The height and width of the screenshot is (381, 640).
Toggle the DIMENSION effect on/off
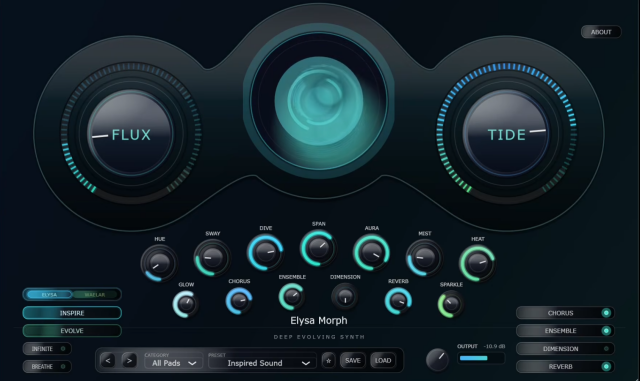pyautogui.click(x=565, y=349)
